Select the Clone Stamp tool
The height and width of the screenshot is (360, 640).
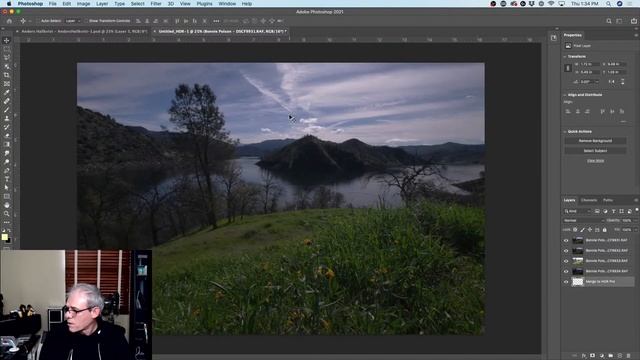point(7,118)
